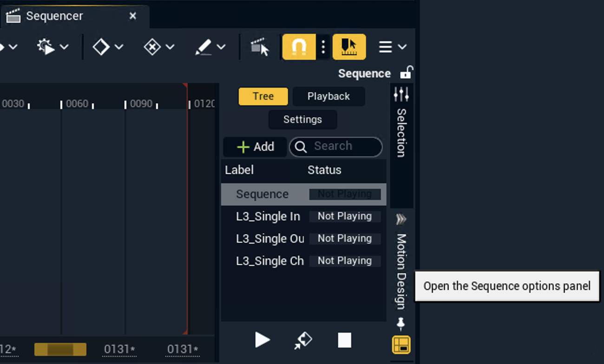The height and width of the screenshot is (364, 604).
Task: Click the Add button
Action: (255, 147)
